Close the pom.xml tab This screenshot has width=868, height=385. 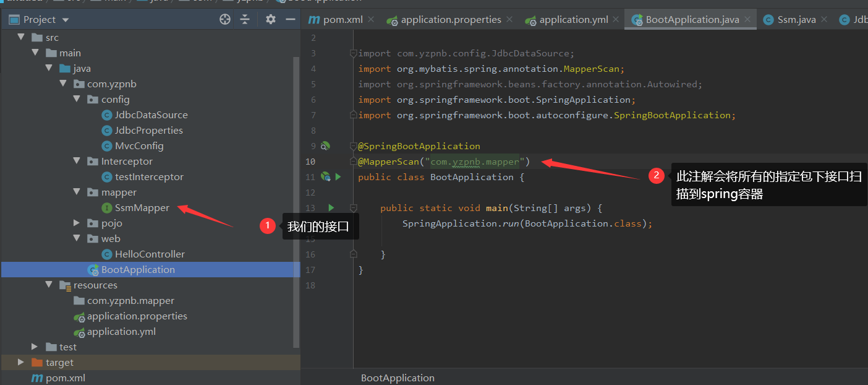371,19
